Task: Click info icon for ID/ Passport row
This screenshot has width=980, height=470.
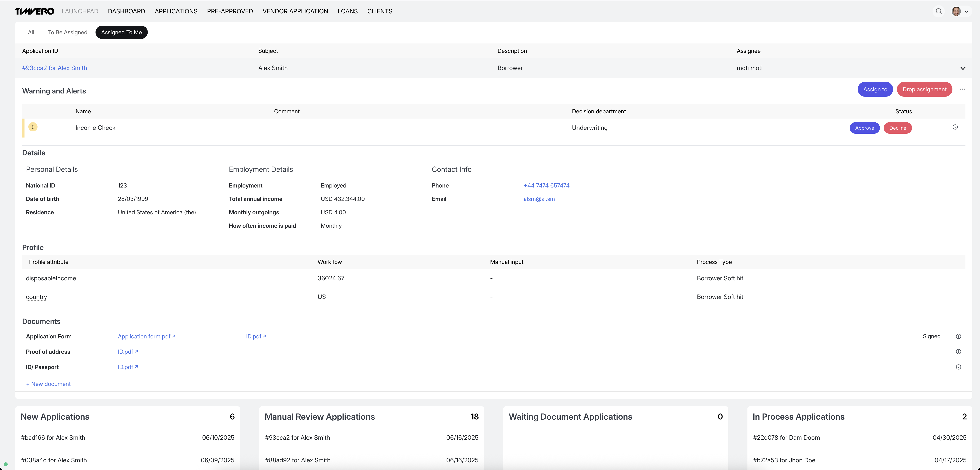Action: pyautogui.click(x=958, y=367)
